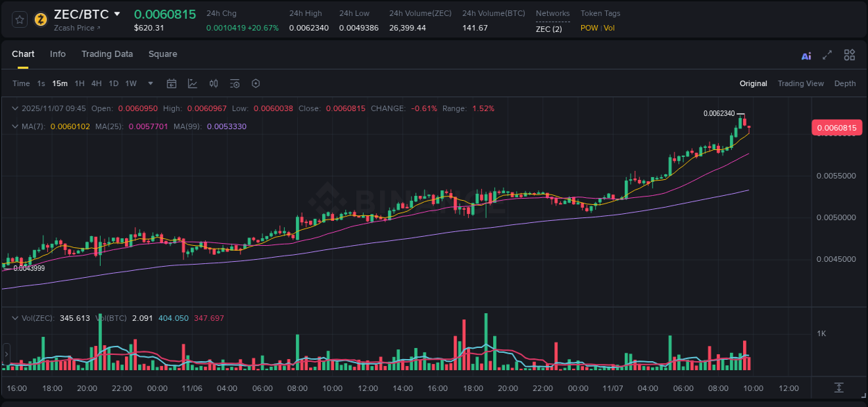The height and width of the screenshot is (407, 868).
Task: Switch to Trading View chart mode
Action: pos(801,83)
